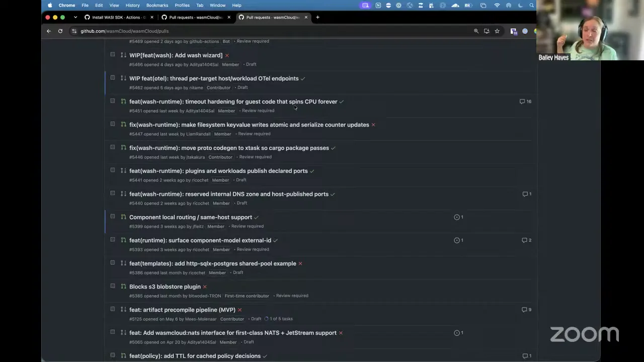644x362 pixels.
Task: Click the zoom magnifier icon in the address bar
Action: [x=476, y=31]
